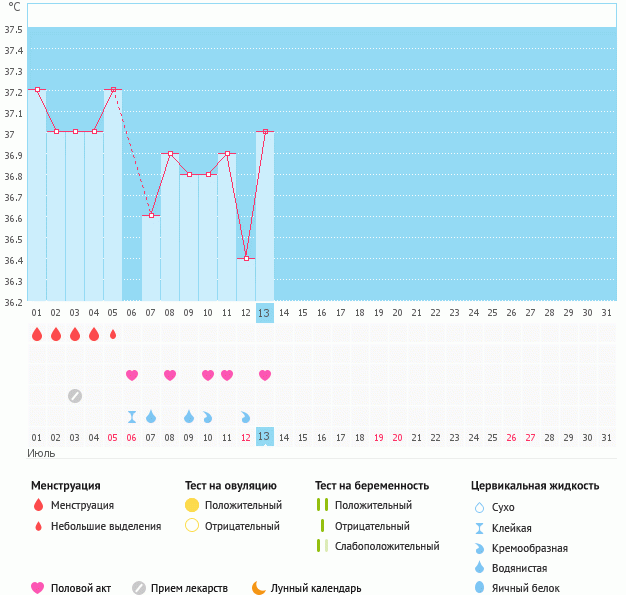Select highlighted day 13 on the temperature axis
This screenshot has height=595, width=626.
tap(265, 313)
